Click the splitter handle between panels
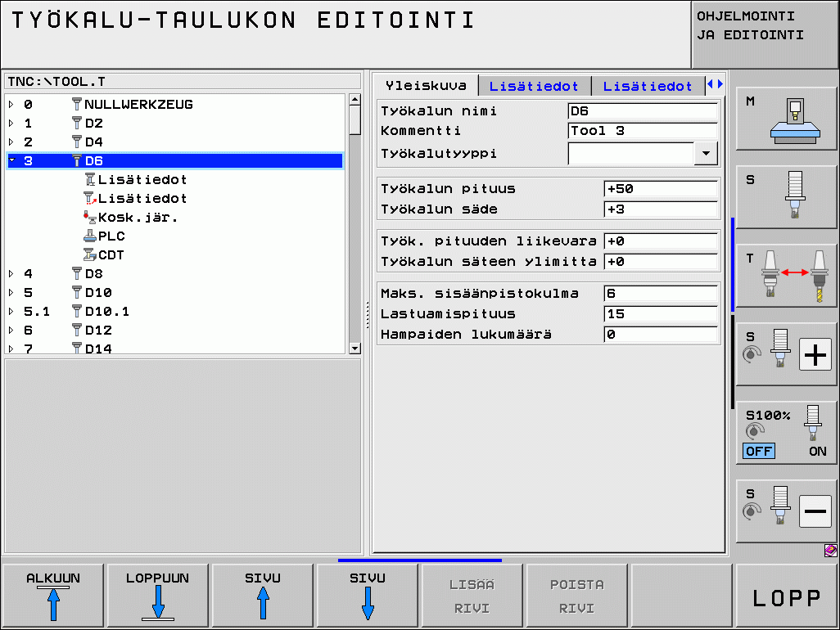 click(368, 315)
